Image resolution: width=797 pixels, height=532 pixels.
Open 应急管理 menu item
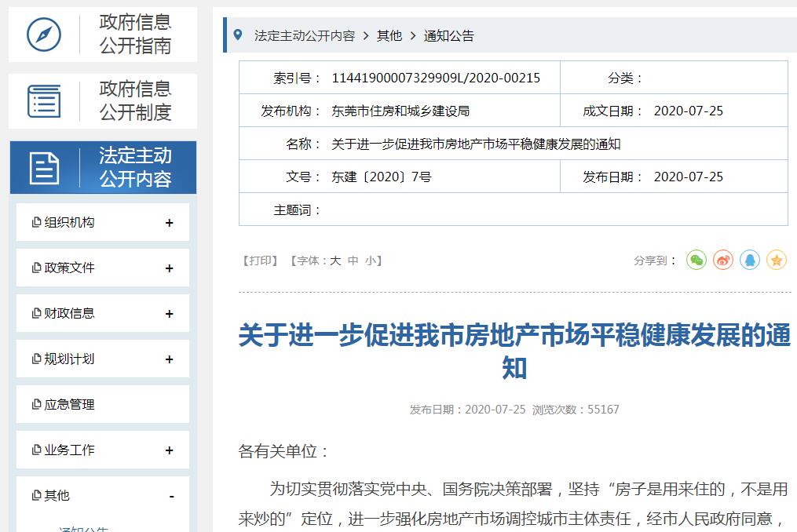[x=69, y=405]
